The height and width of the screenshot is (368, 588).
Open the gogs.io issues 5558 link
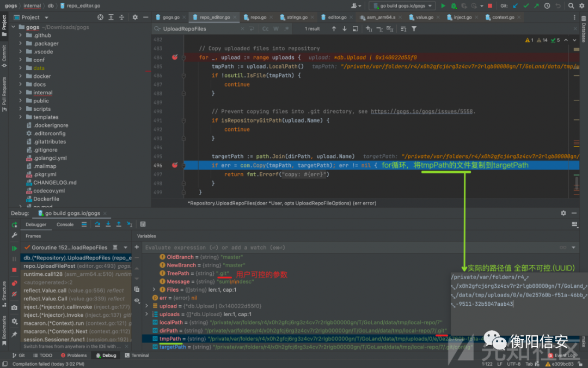click(x=422, y=111)
